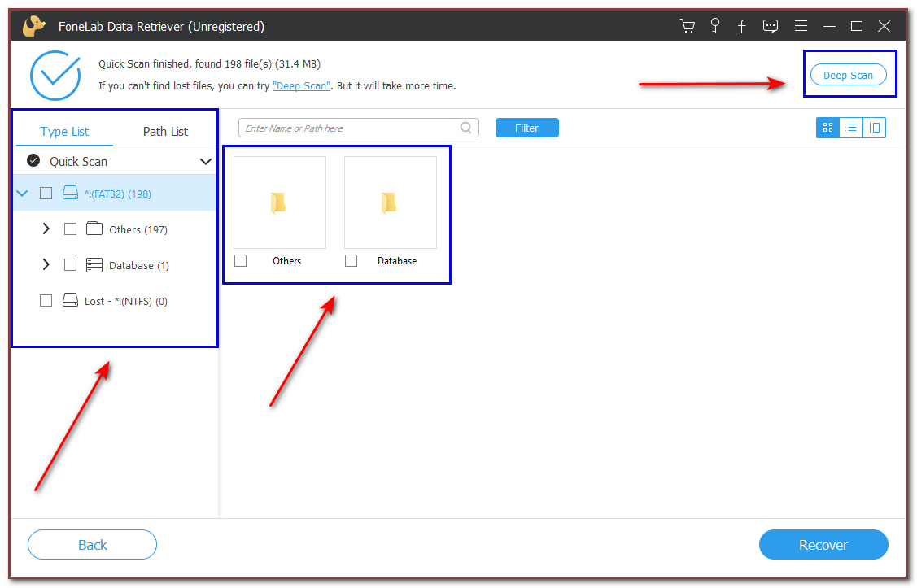Switch to detail panel view
Screen dimensions: 917x588
875,128
